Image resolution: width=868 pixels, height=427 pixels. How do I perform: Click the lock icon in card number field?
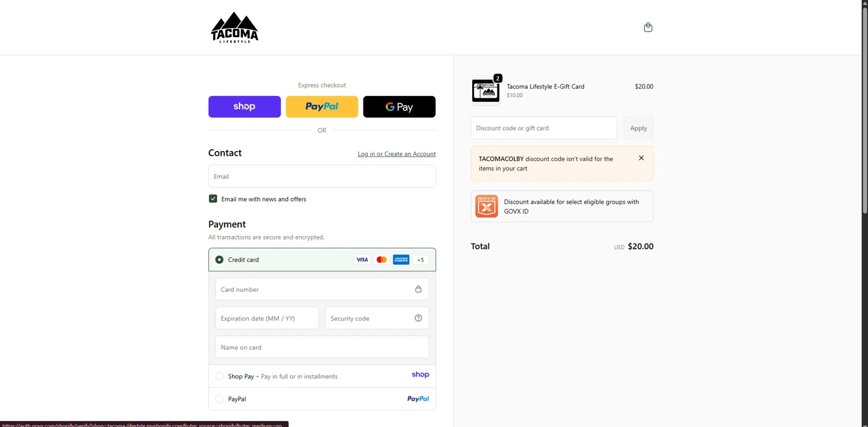(x=418, y=289)
